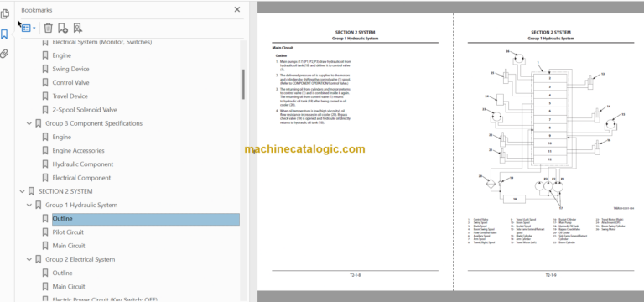Image resolution: width=644 pixels, height=302 pixels.
Task: Open the bookmark options dropdown menu
Action: (x=29, y=28)
